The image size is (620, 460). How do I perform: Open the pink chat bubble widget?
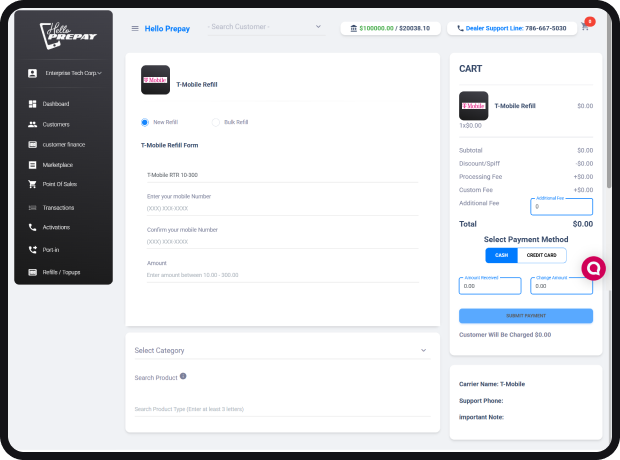click(593, 269)
